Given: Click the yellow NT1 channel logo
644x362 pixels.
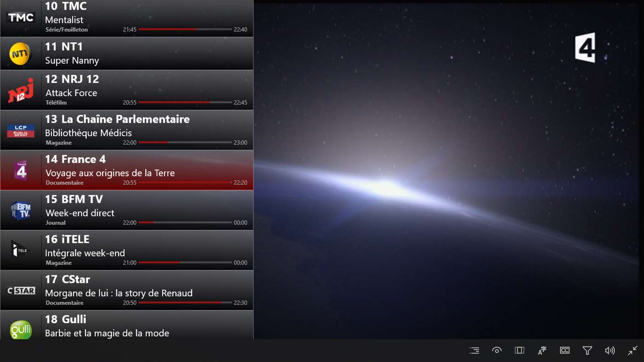Looking at the screenshot, I should (20, 54).
